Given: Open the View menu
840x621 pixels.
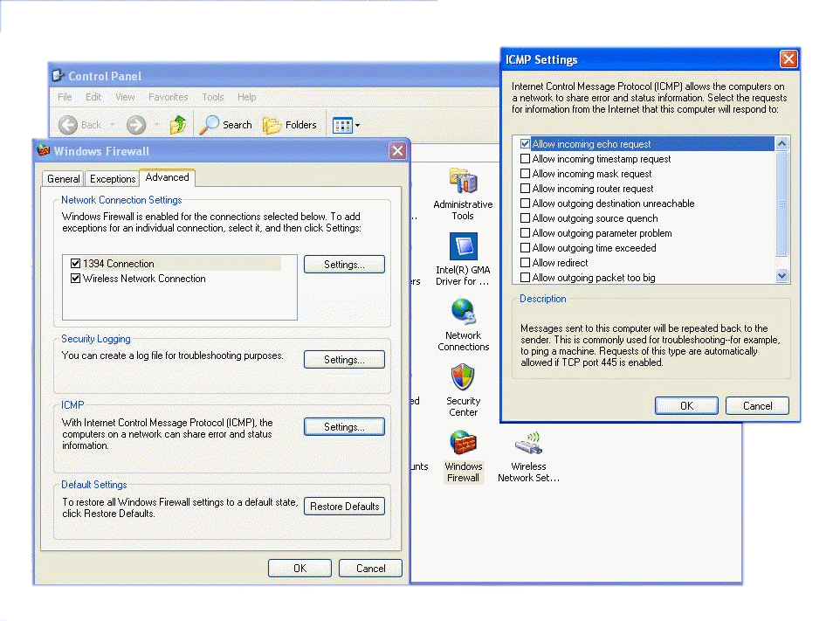Looking at the screenshot, I should [125, 97].
